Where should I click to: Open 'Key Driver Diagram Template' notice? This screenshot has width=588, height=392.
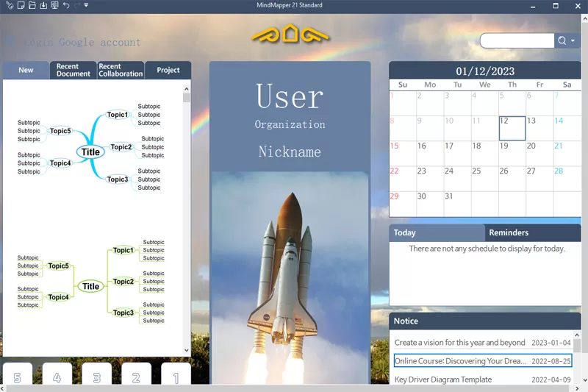(x=483, y=379)
